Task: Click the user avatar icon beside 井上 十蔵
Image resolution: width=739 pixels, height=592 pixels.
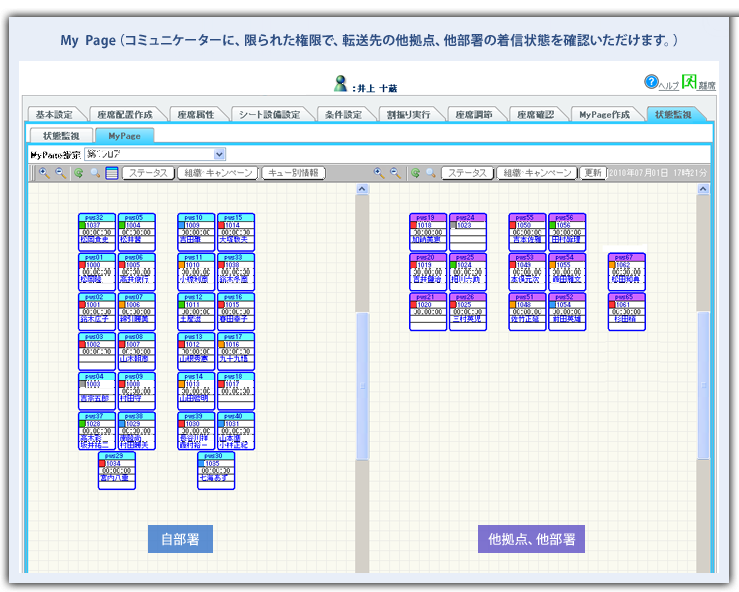Action: tap(340, 84)
